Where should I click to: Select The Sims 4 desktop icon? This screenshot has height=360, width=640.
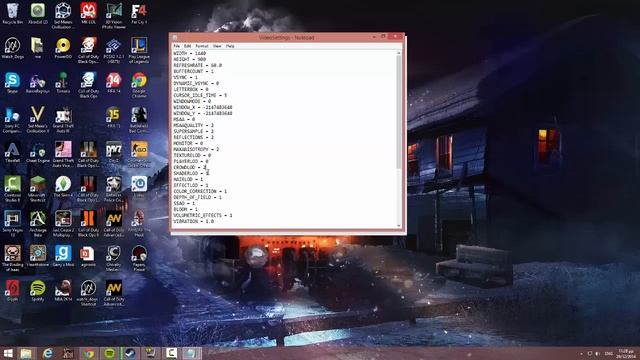[x=63, y=187]
